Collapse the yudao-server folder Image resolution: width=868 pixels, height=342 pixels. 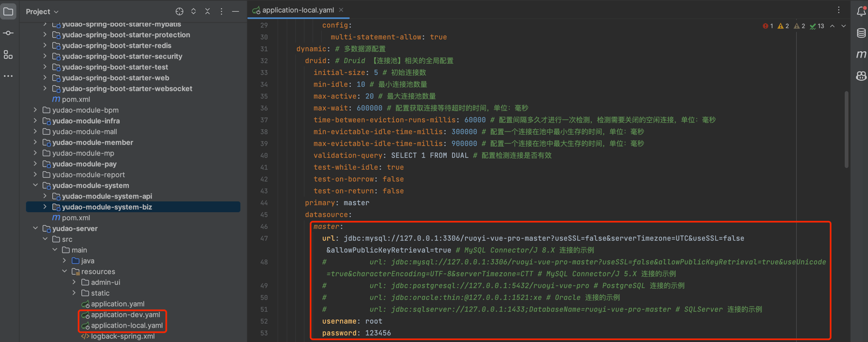coord(36,228)
